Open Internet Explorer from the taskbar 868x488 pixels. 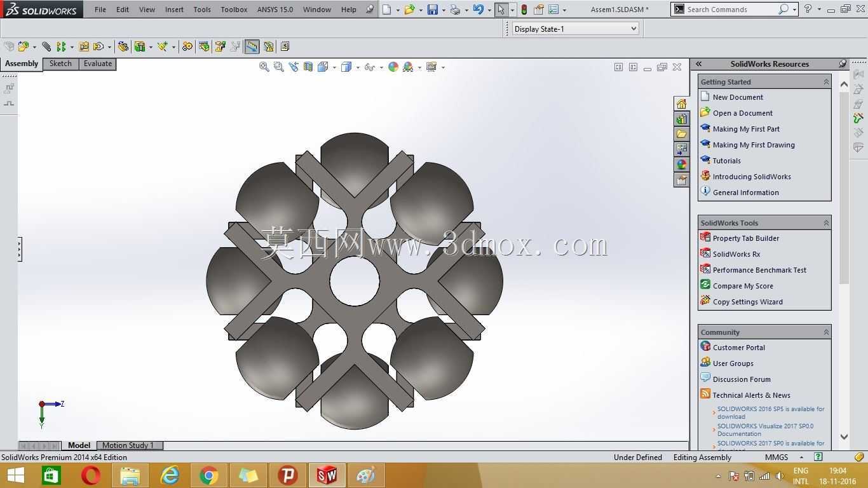click(x=169, y=475)
